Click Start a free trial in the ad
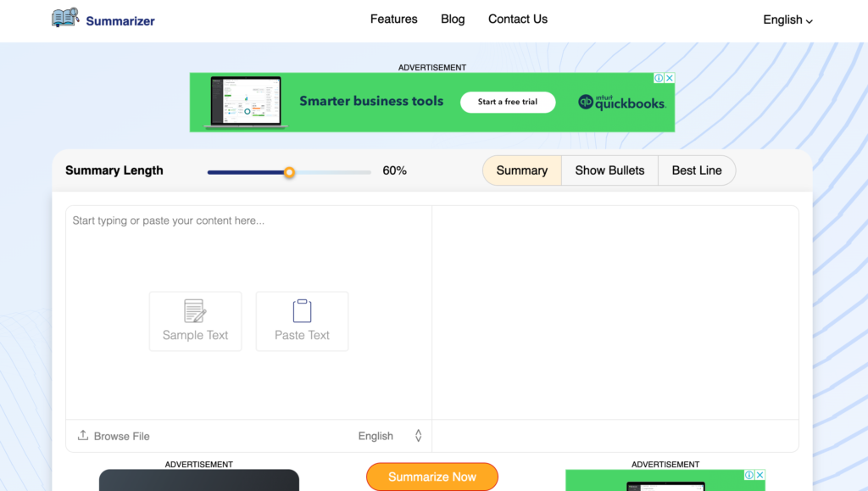Image resolution: width=868 pixels, height=491 pixels. point(508,102)
